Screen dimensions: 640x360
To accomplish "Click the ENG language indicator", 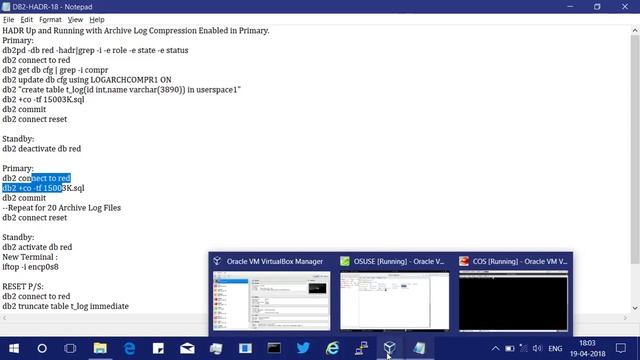I will (555, 349).
